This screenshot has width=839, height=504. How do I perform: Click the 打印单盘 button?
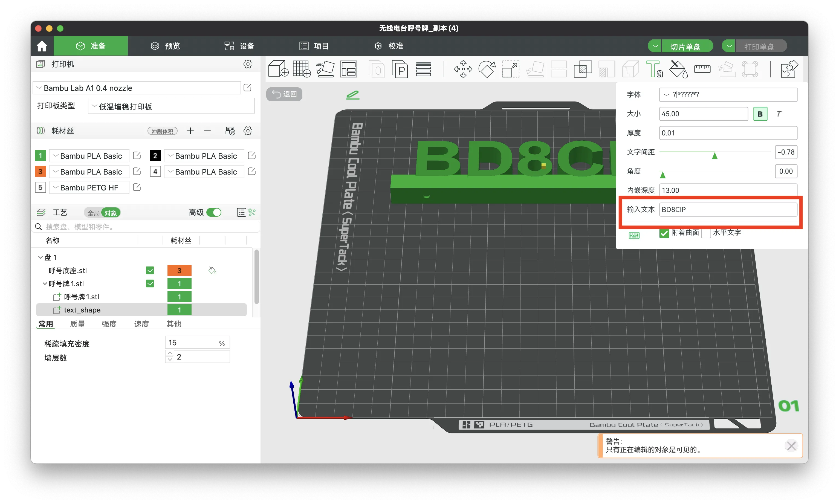pos(761,46)
